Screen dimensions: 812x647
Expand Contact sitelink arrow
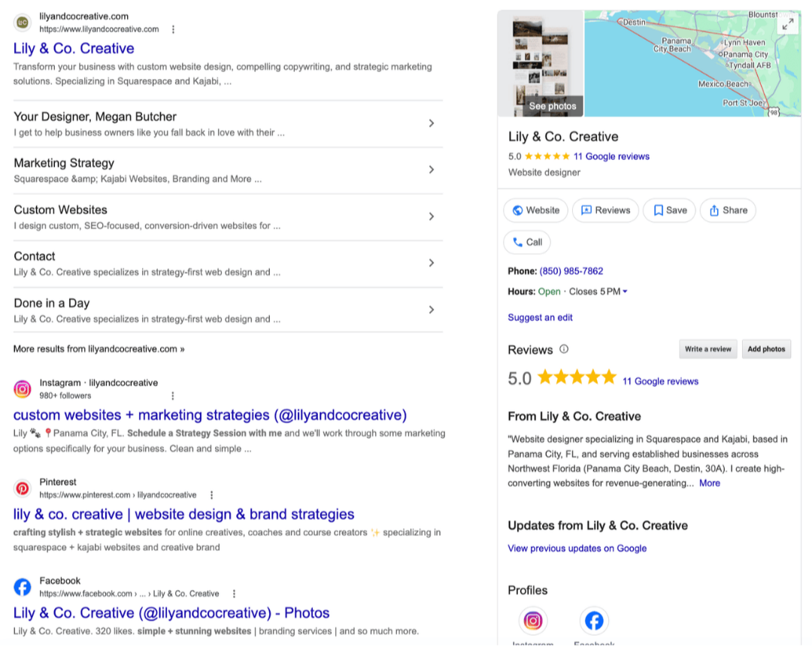click(x=432, y=263)
